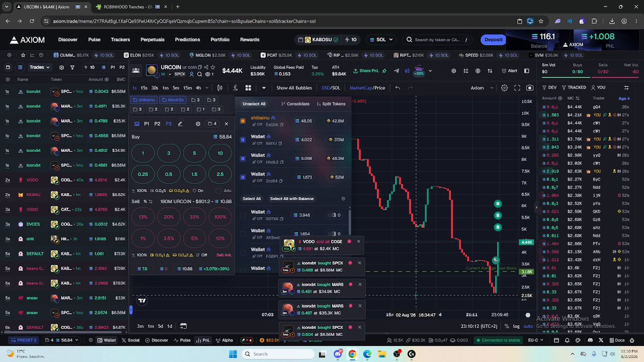Click Unselect All wallets
The width and height of the screenshot is (644, 362).
point(254,104)
